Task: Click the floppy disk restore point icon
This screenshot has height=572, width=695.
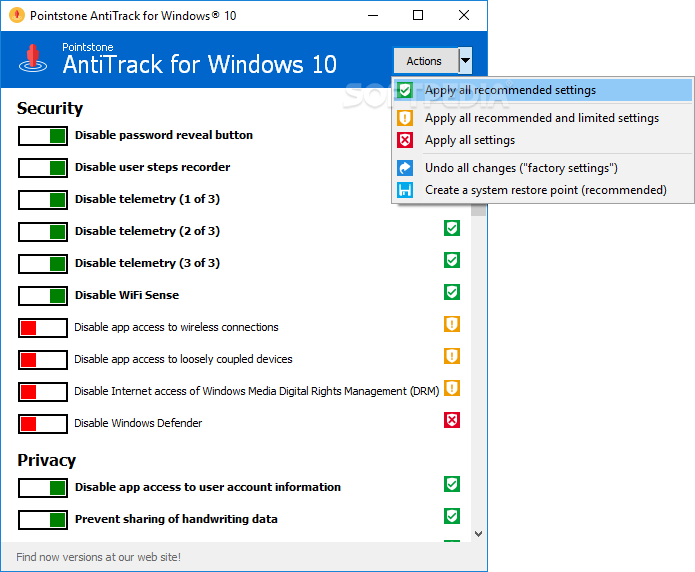Action: 405,190
